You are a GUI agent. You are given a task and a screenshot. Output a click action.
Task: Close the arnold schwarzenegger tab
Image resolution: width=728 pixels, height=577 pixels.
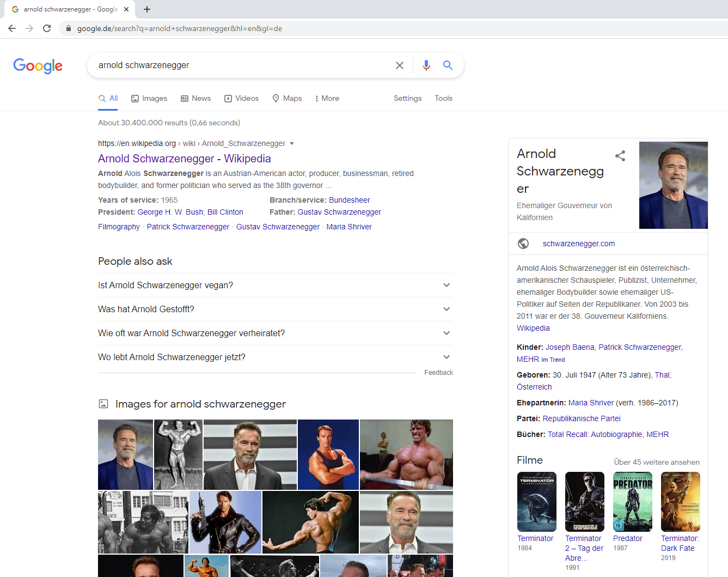(x=126, y=9)
